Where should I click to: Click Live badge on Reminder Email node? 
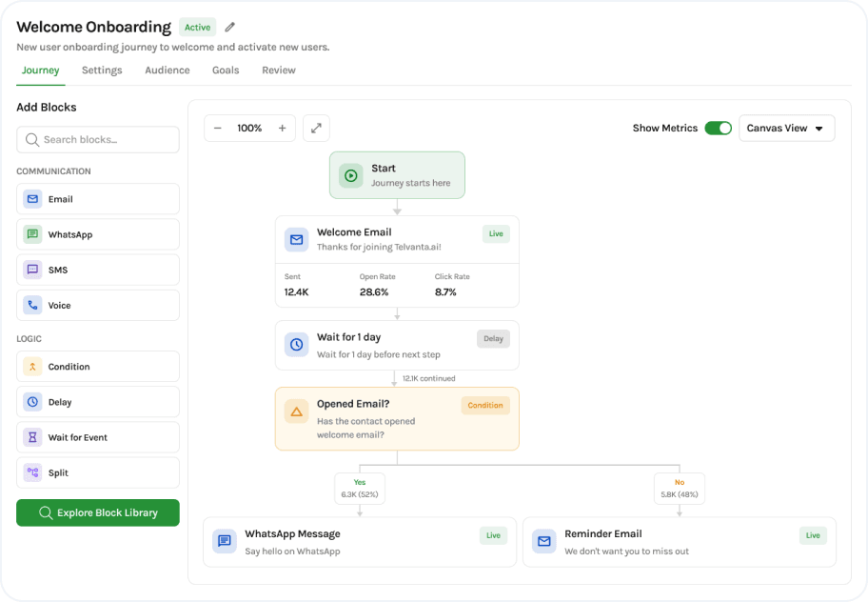[x=813, y=535]
